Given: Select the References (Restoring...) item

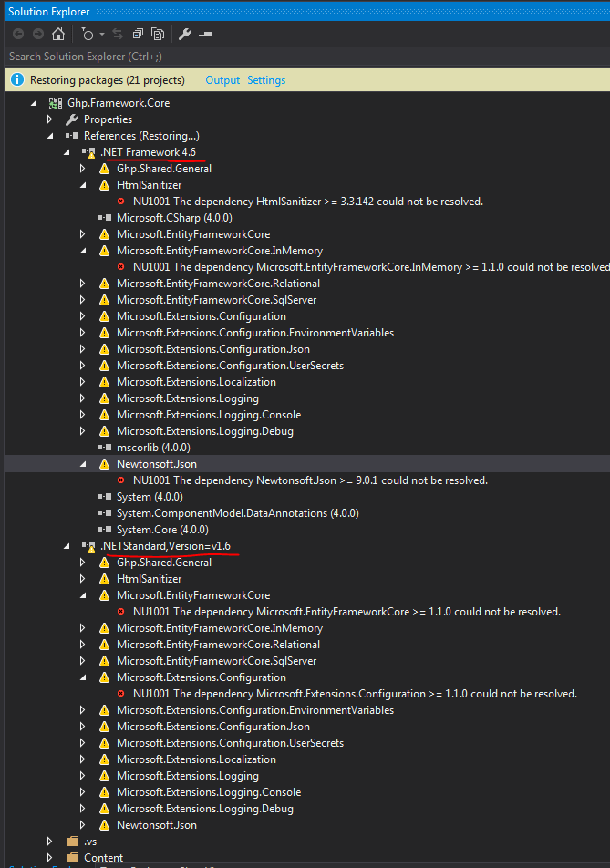Looking at the screenshot, I should tap(141, 136).
